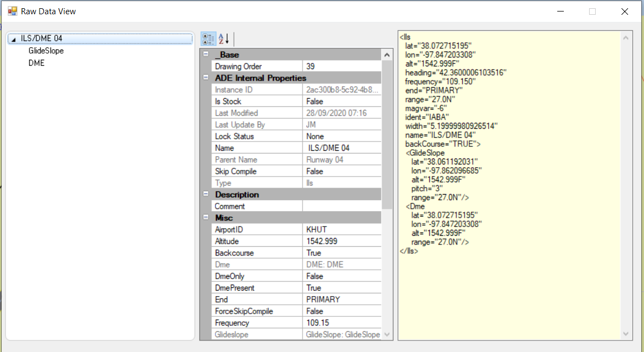644x352 pixels.
Task: Click the Raw Data View window icon
Action: tap(12, 11)
